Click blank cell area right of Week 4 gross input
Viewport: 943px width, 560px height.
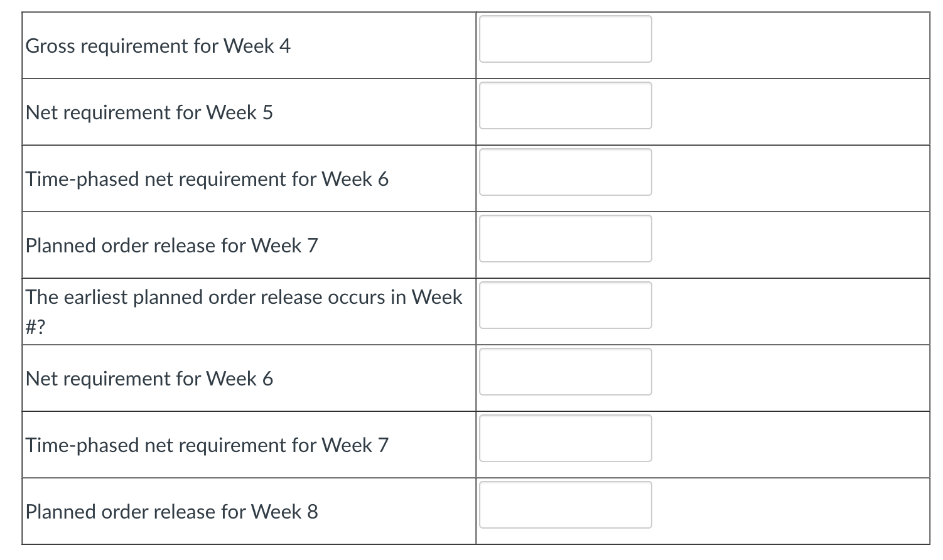click(790, 45)
